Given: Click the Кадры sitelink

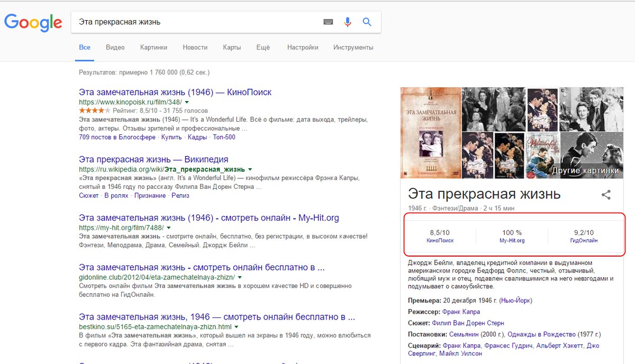Looking at the screenshot, I should 197,137.
